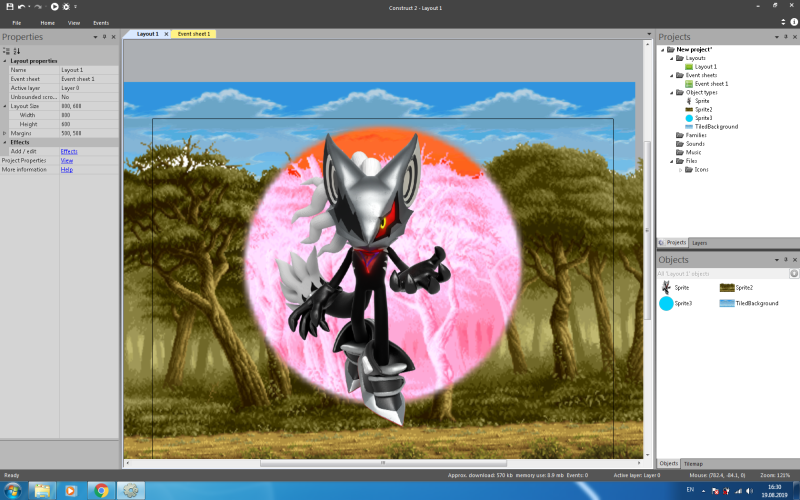The height and width of the screenshot is (500, 800).
Task: Switch to the Tilemap tab
Action: tap(693, 464)
